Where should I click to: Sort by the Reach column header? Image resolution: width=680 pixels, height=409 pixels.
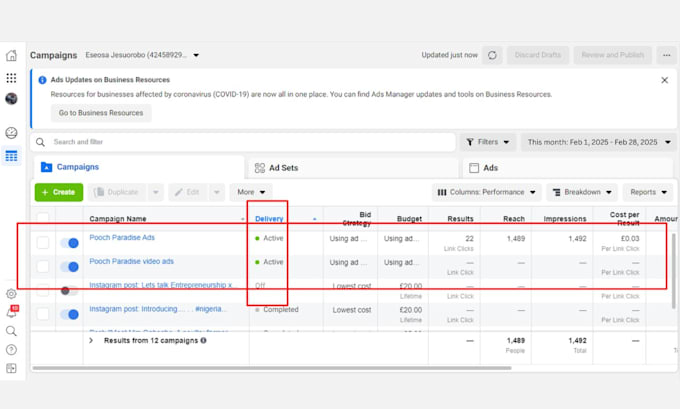[x=514, y=219]
